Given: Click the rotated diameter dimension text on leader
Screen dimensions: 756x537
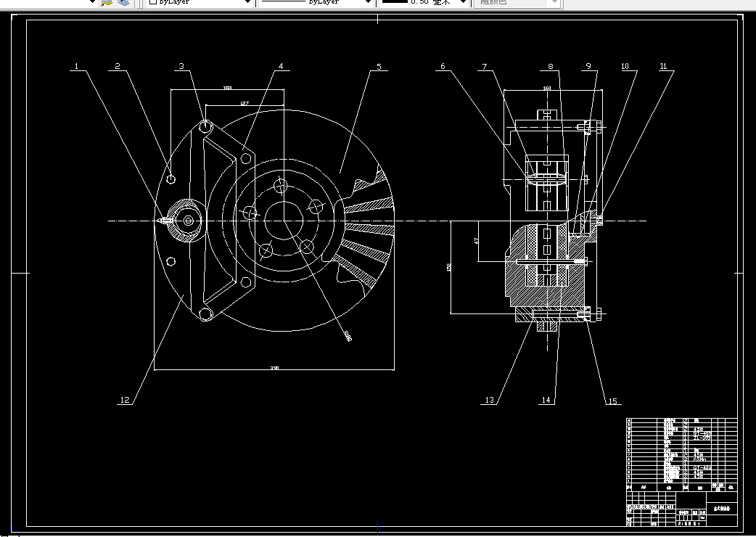Looking at the screenshot, I should pyautogui.click(x=348, y=335).
